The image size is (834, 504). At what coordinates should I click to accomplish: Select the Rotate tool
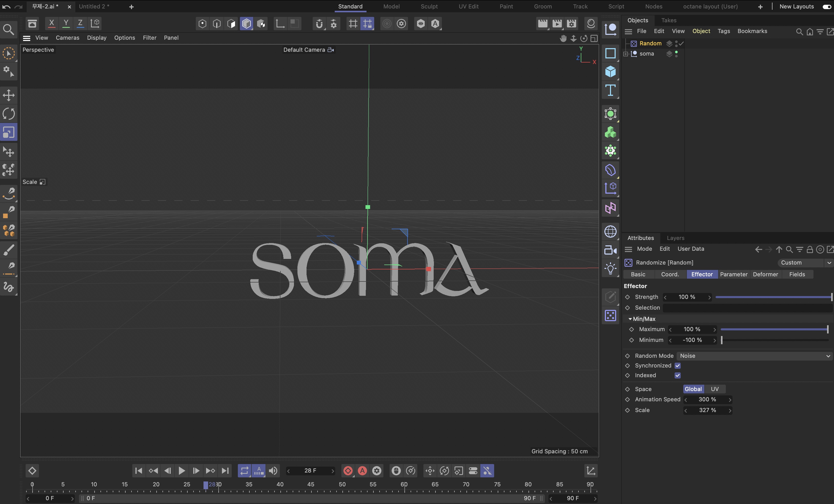9,114
